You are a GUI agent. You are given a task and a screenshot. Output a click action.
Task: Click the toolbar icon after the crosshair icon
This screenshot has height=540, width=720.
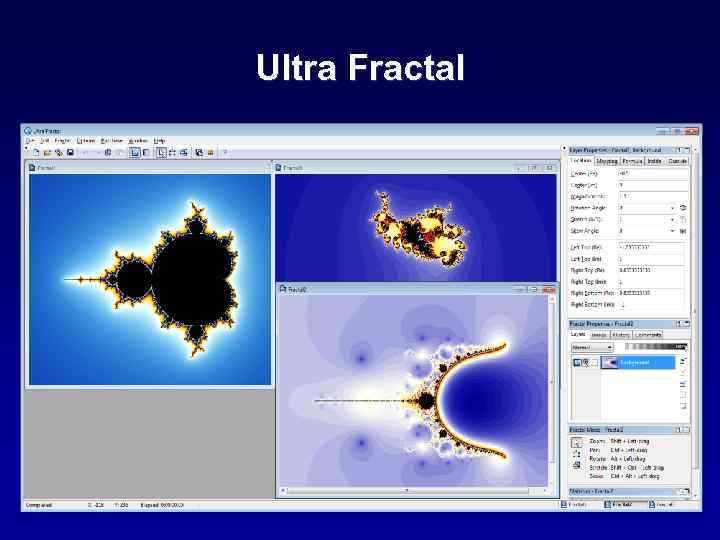(x=184, y=152)
